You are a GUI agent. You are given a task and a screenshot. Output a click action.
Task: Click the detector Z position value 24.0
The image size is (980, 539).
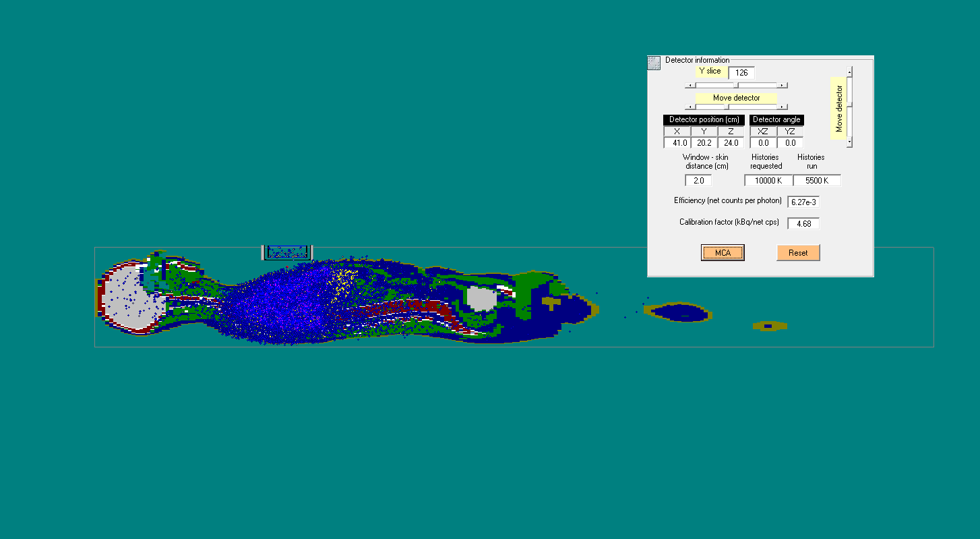tap(731, 143)
